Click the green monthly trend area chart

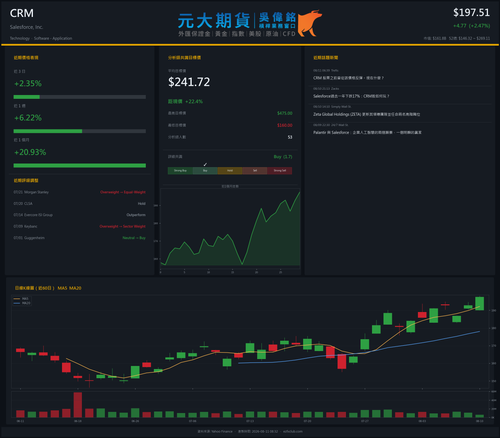(x=230, y=228)
